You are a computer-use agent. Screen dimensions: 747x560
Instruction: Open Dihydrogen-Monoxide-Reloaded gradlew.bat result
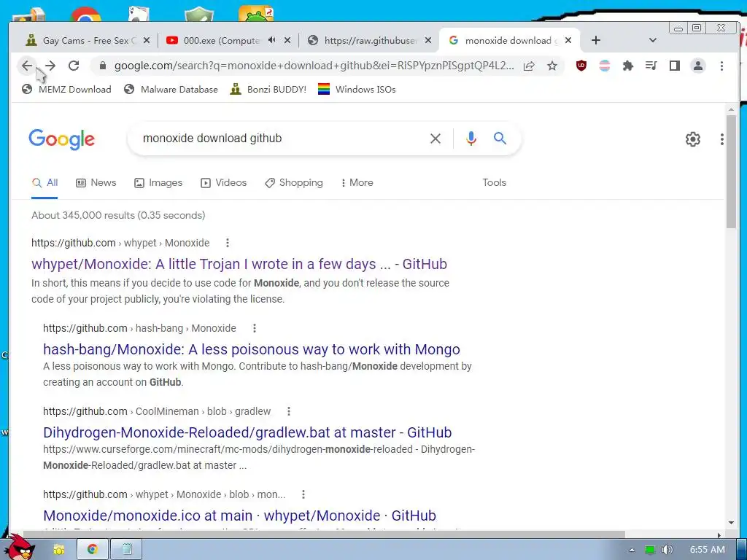click(x=247, y=432)
